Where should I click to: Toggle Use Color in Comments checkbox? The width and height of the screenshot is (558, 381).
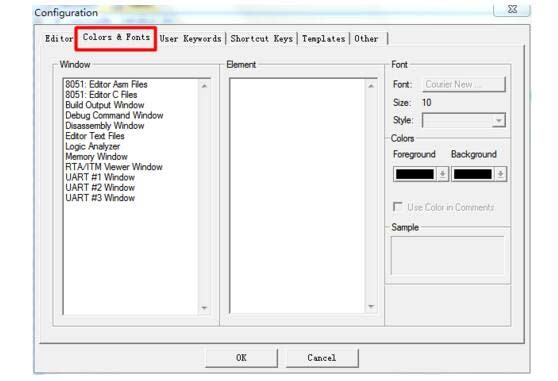398,207
